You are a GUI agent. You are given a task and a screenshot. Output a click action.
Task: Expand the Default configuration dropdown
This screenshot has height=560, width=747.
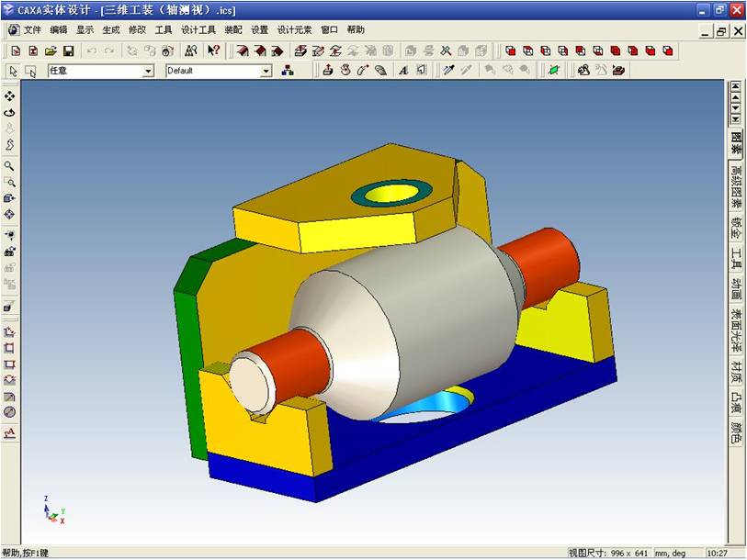pos(266,71)
